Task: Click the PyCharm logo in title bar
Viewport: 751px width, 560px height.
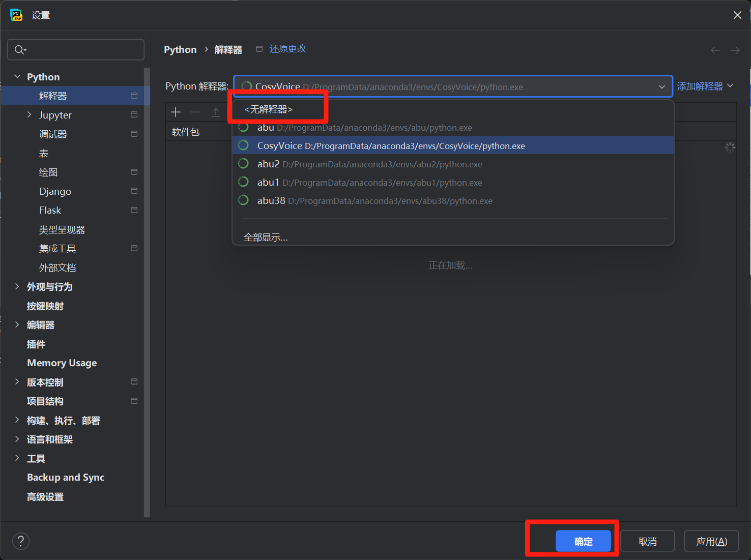Action: click(x=16, y=15)
